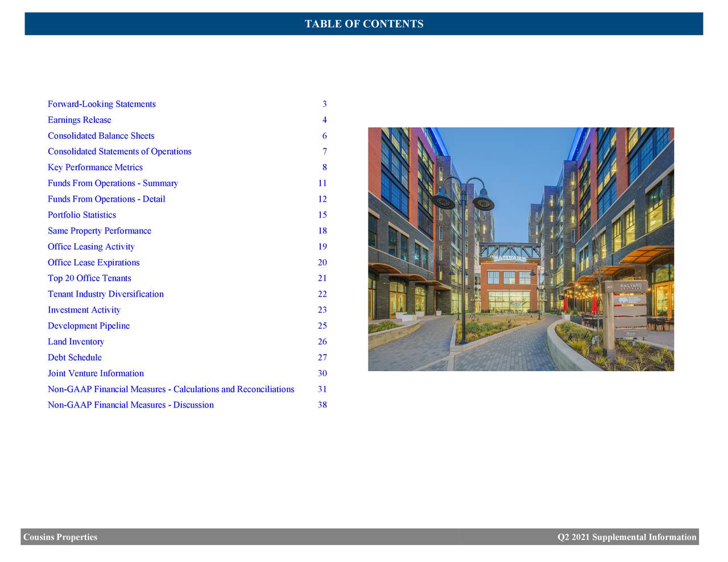Select the Top 20 Office Tenants entry
728x562 pixels.
pos(89,278)
